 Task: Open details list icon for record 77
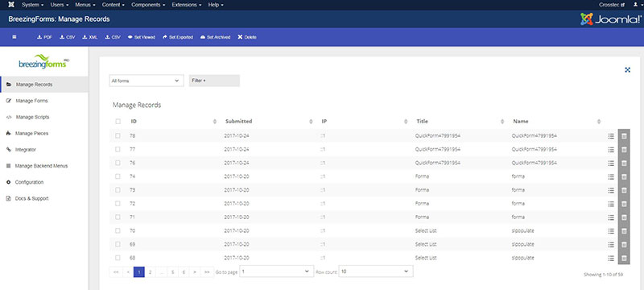(611, 150)
